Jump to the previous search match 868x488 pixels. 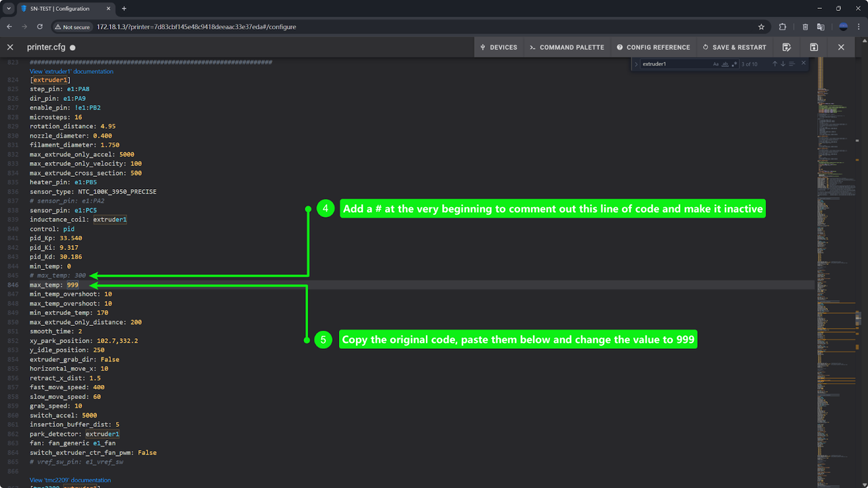click(774, 64)
